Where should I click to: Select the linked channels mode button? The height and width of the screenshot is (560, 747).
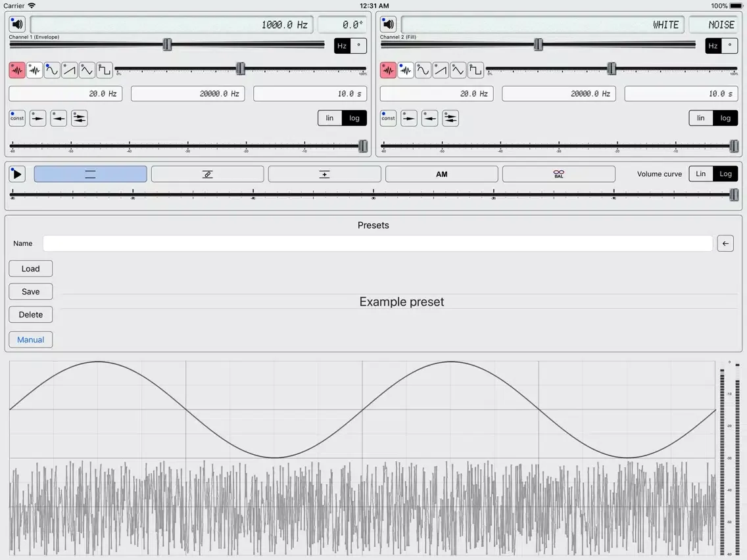[207, 174]
